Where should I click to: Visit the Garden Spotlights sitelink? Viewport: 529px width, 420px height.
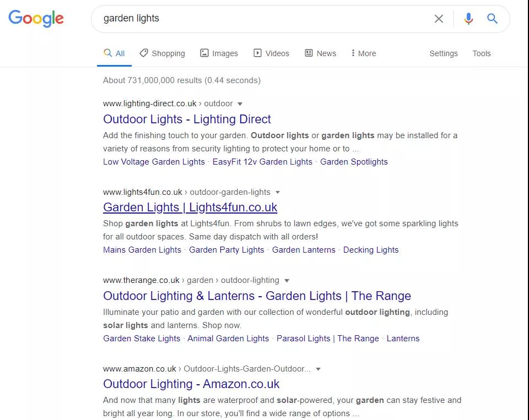click(x=354, y=162)
